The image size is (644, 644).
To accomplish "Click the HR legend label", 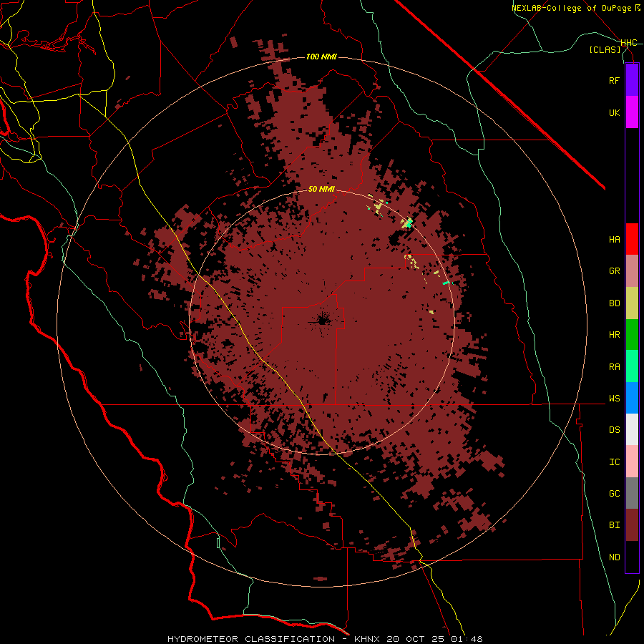I will pyautogui.click(x=614, y=335).
